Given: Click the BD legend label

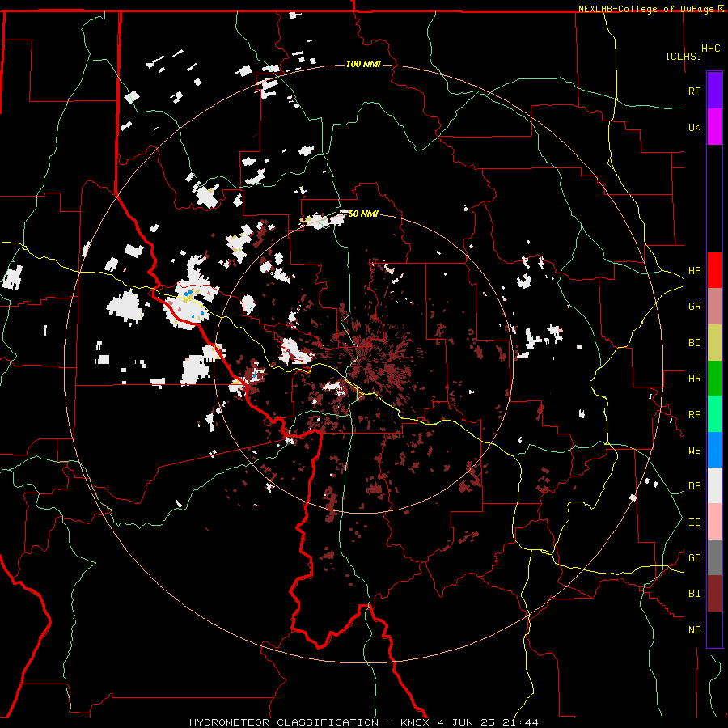Looking at the screenshot, I should (695, 343).
